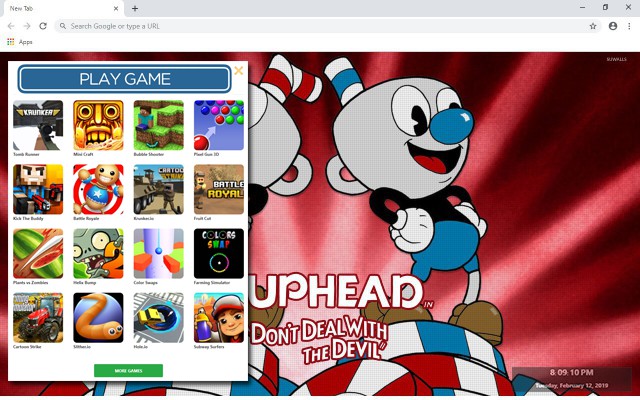Screen dimensions: 640x400
Task: Open the pixel gunman game icon
Action: pos(38,189)
